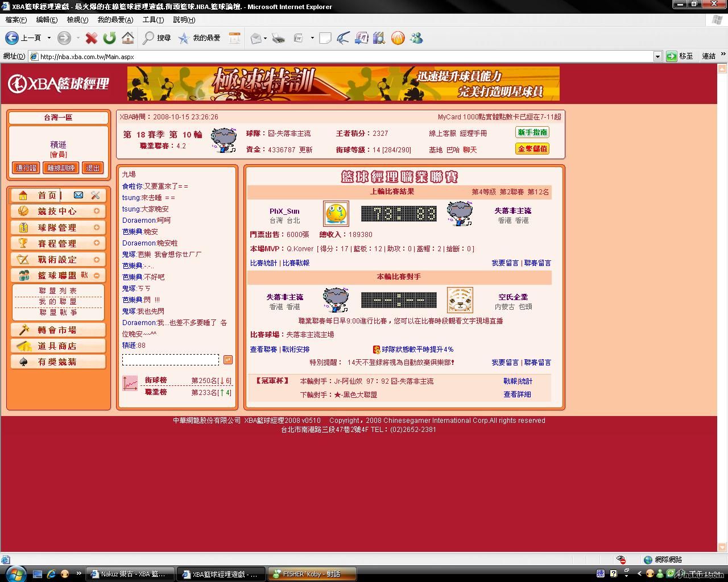
Task: Click the PhX_Sun team smiley avatar
Action: (336, 214)
